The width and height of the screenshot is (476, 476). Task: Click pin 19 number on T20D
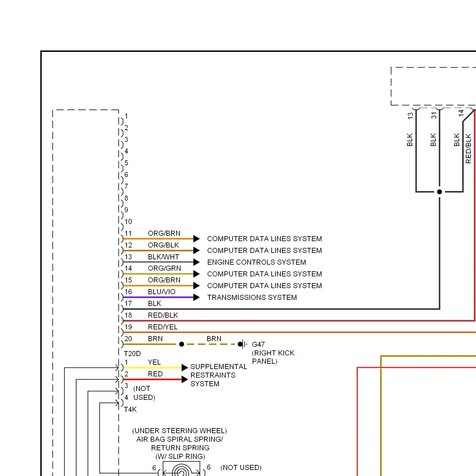pos(128,327)
